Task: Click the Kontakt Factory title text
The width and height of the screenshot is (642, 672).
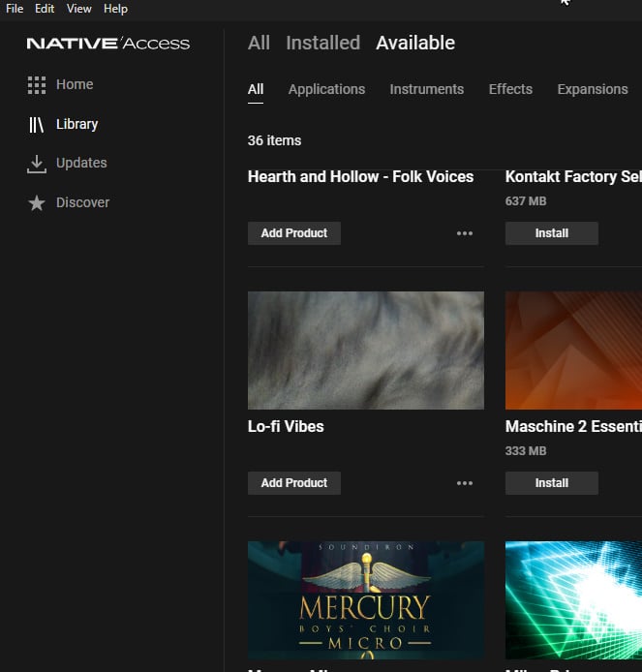Action: pyautogui.click(x=573, y=177)
